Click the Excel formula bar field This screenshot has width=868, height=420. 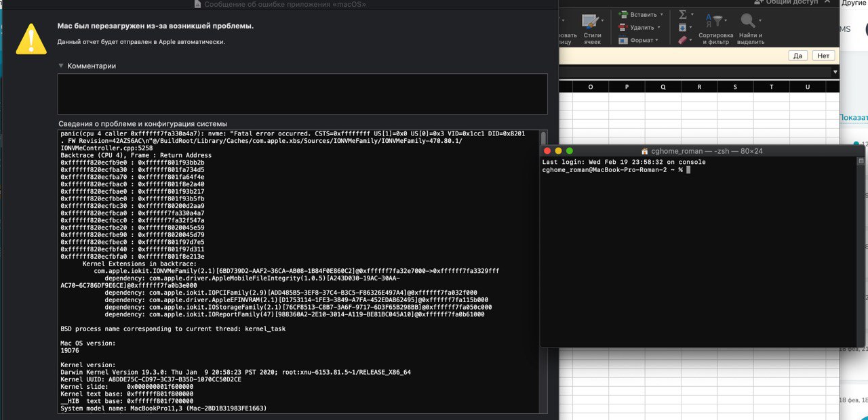pyautogui.click(x=695, y=72)
